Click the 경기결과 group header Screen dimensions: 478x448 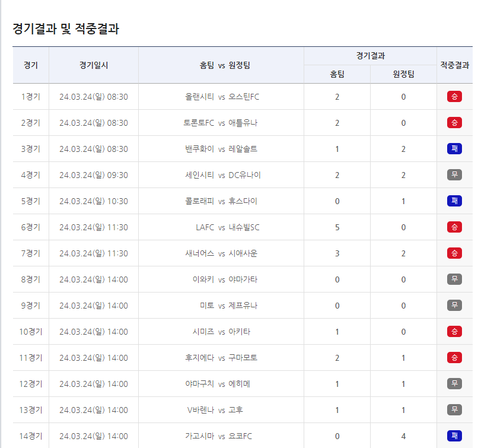coord(371,56)
